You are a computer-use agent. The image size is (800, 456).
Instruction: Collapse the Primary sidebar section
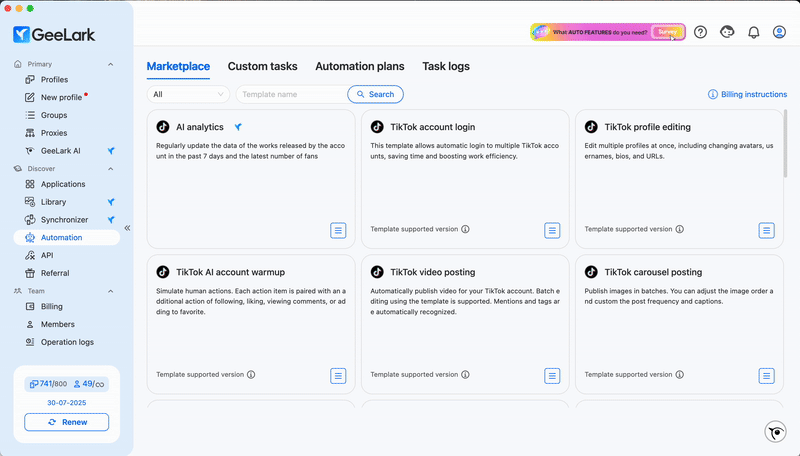[111, 64]
